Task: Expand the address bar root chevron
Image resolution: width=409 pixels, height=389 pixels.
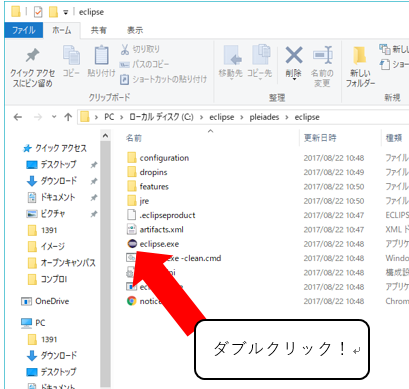Action: pyautogui.click(x=96, y=117)
